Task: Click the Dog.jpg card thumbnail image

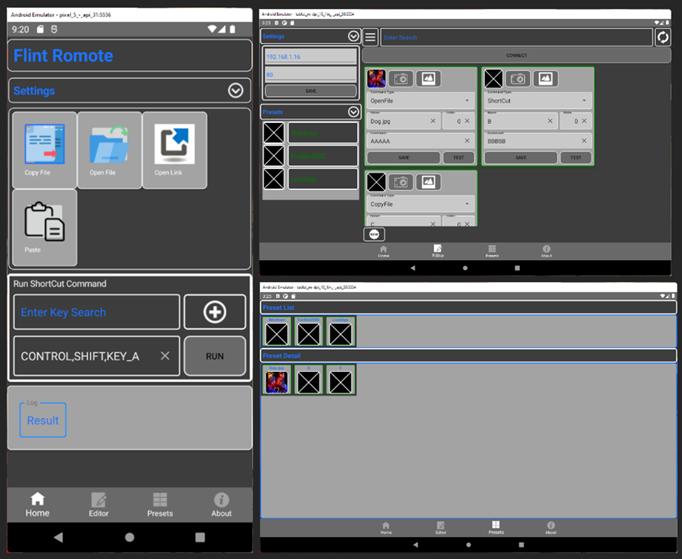Action: 376,79
